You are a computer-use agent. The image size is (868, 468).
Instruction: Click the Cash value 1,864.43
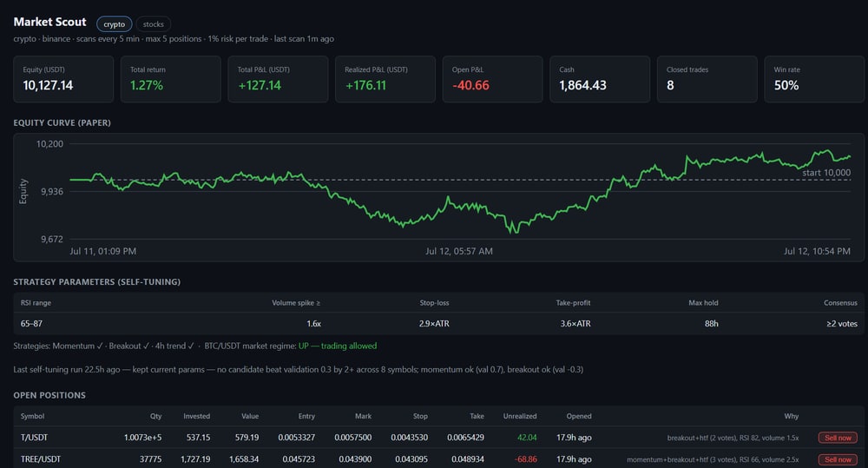click(582, 85)
